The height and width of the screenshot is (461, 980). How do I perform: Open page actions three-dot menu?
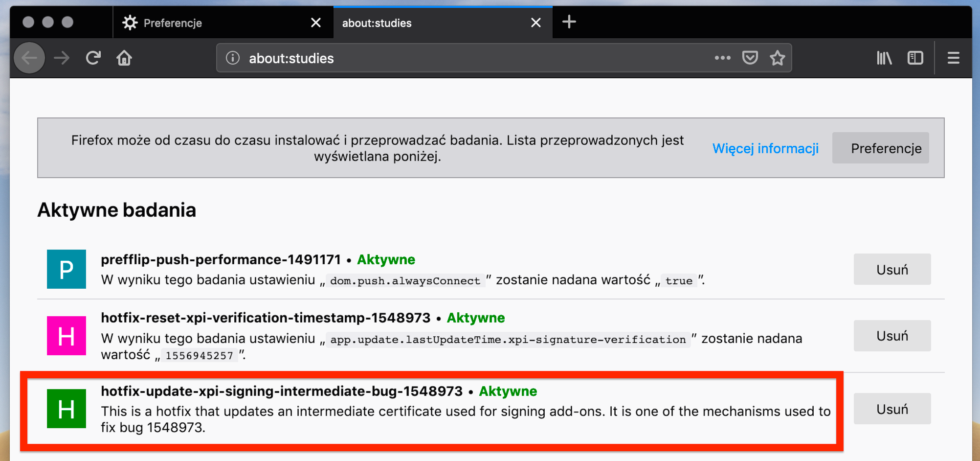[x=722, y=58]
